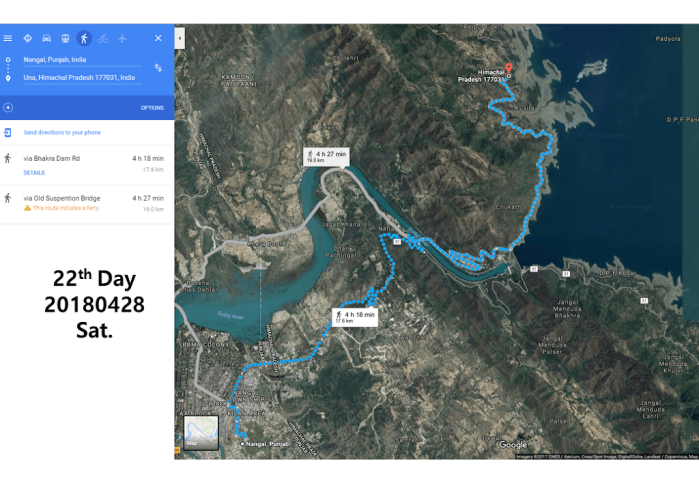Click Send directions to your phone
This screenshot has width=699, height=483.
(62, 132)
